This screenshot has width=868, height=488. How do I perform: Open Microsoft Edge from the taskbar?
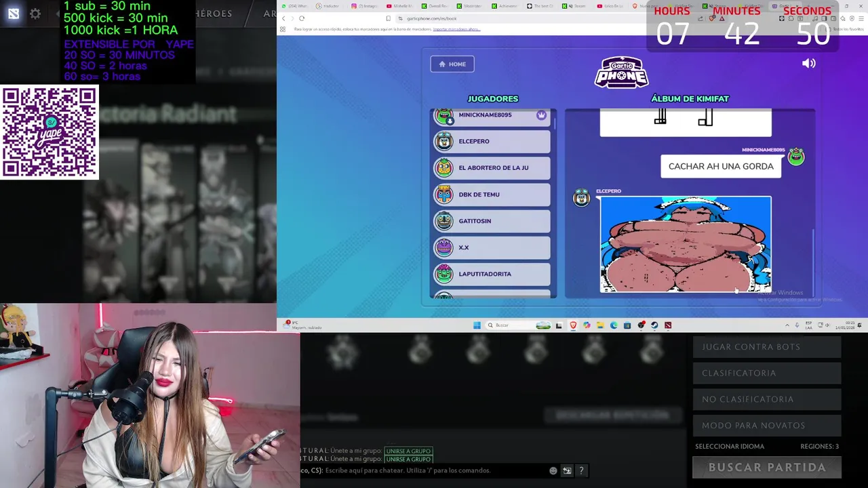(614, 325)
